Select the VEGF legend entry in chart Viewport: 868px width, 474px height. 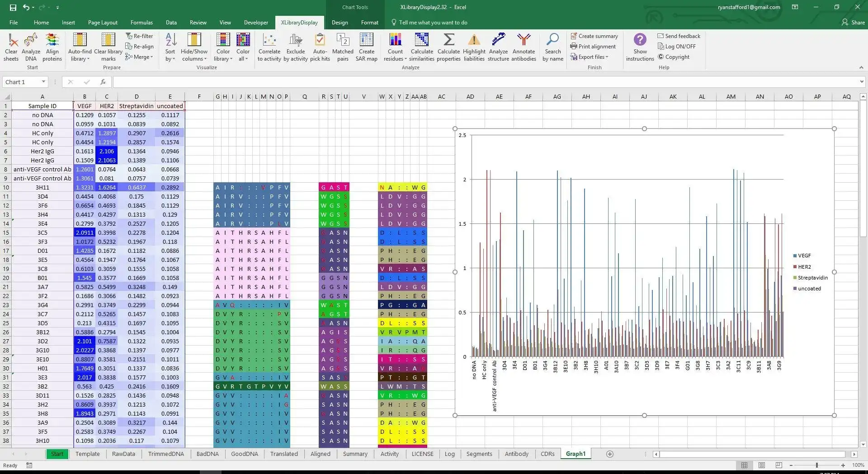click(x=802, y=256)
